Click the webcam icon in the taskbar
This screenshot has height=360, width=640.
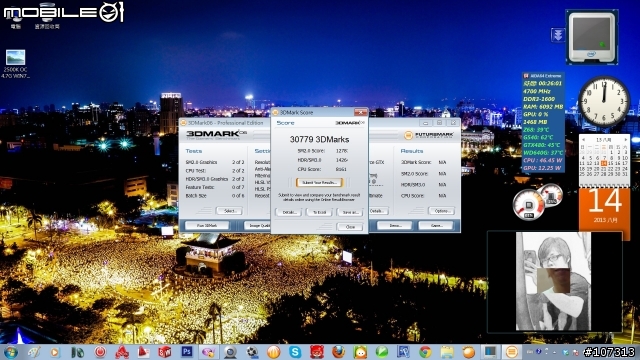230,351
